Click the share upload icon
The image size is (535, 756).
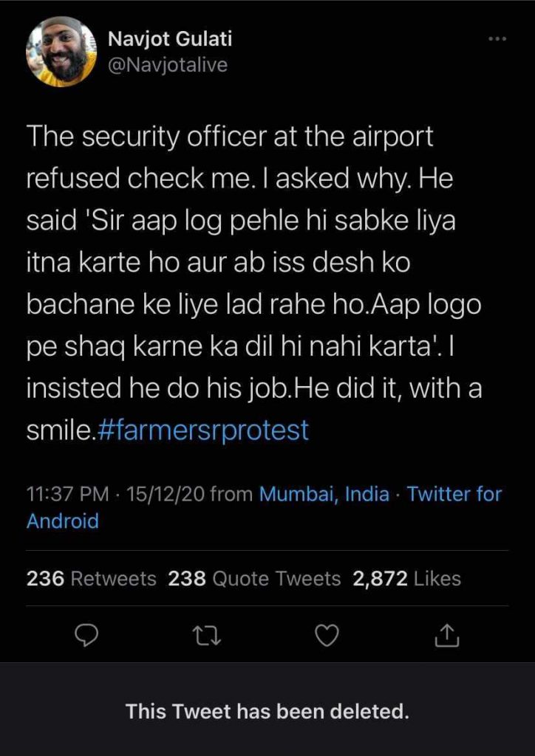[449, 634]
